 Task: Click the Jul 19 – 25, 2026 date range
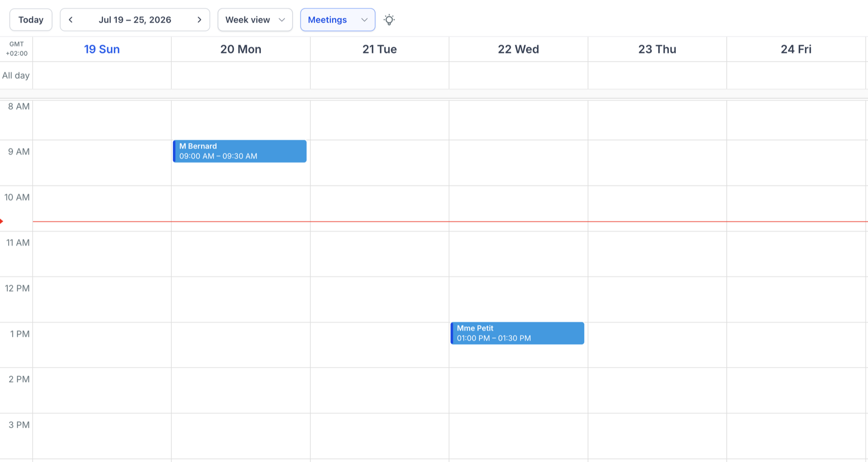point(135,20)
